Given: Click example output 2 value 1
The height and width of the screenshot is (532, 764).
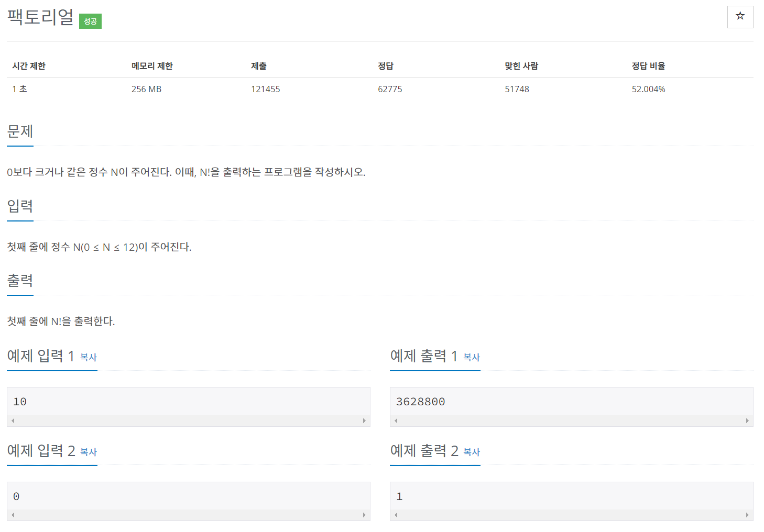Looking at the screenshot, I should point(399,496).
